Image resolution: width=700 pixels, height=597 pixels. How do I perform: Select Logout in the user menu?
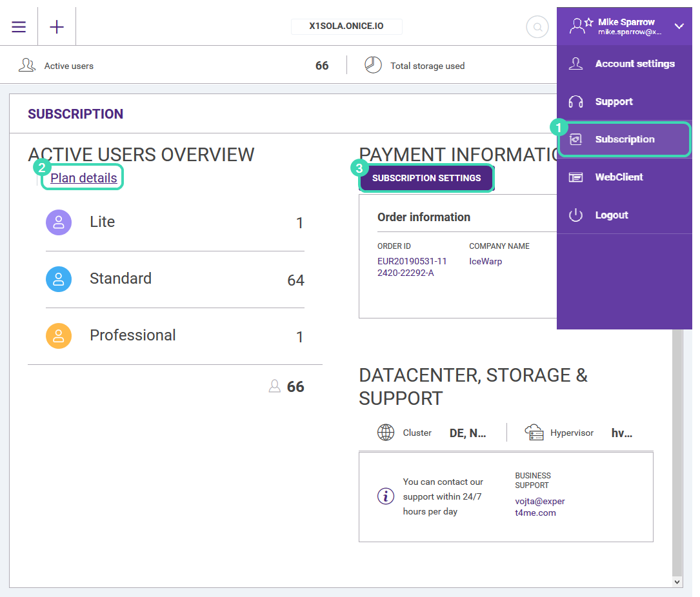click(625, 215)
